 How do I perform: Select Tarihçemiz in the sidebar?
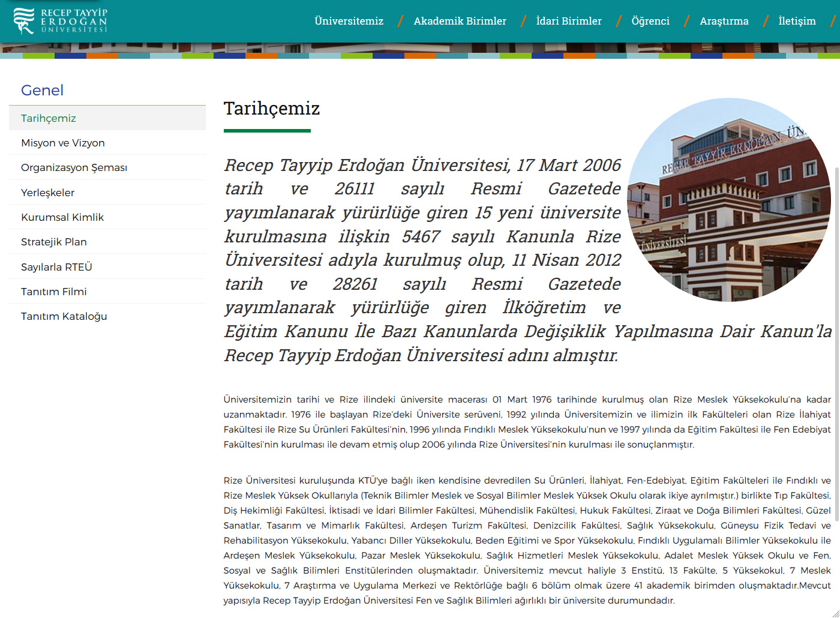click(x=49, y=118)
